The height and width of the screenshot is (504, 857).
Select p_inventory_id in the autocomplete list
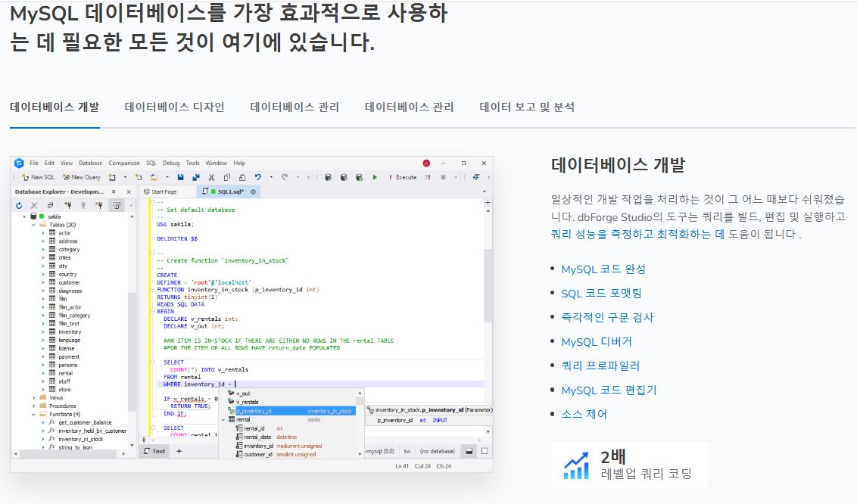tap(292, 411)
